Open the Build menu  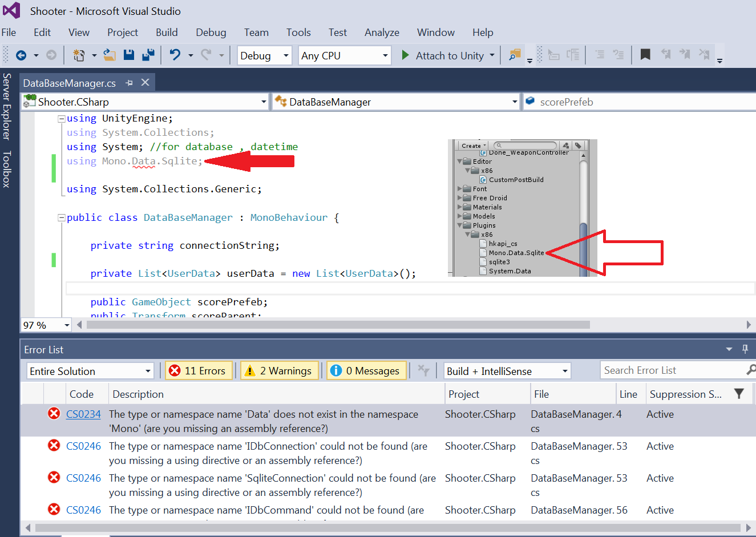coord(167,33)
